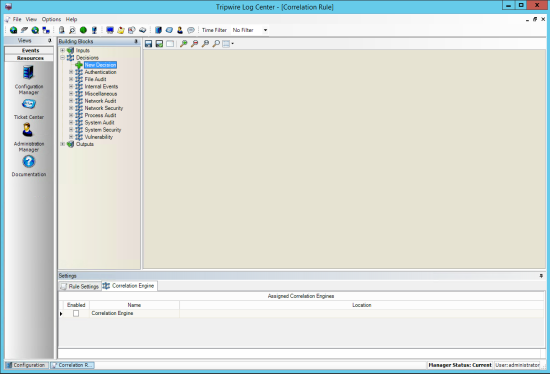Screen dimensions: 550x374
Task: Click the plain magnifier icon in rule toolbar
Action: coord(216,44)
